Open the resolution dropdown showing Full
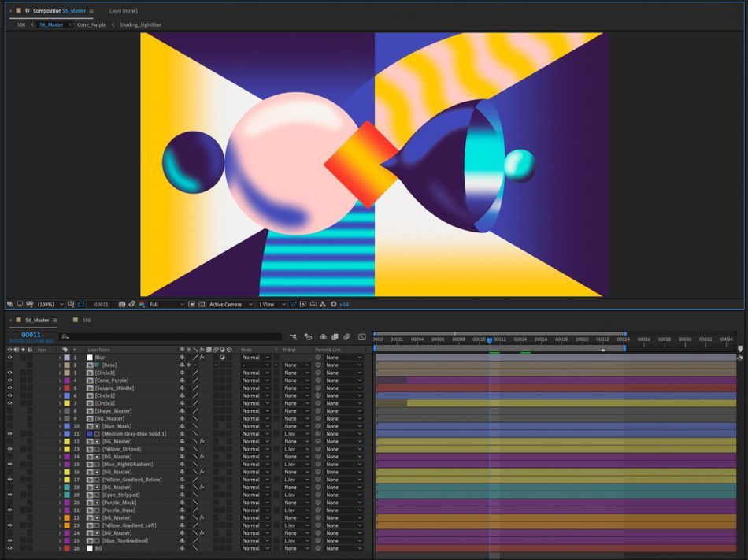This screenshot has width=748, height=560. coord(165,304)
